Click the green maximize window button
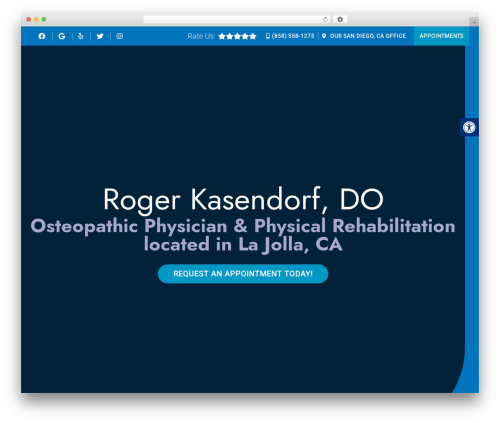Image resolution: width=500 pixels, height=423 pixels. click(44, 20)
